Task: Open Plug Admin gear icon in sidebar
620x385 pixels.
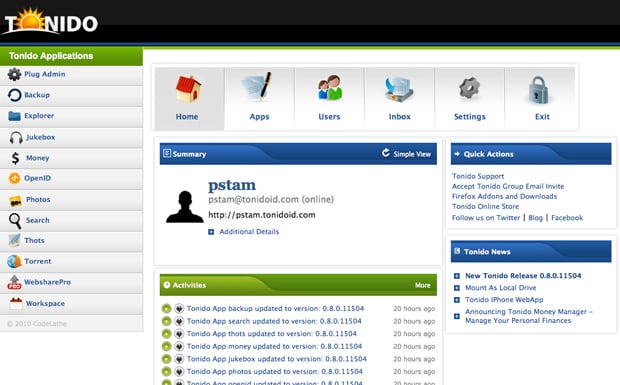Action: 14,74
